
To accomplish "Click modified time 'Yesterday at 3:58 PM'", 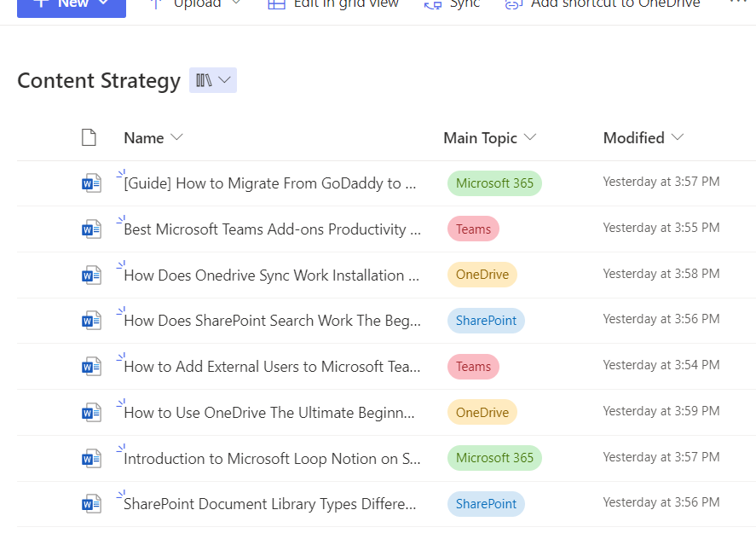I will point(661,274).
